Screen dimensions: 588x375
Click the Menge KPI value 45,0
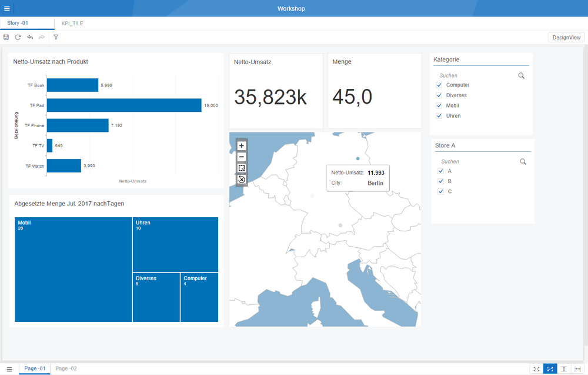click(352, 97)
